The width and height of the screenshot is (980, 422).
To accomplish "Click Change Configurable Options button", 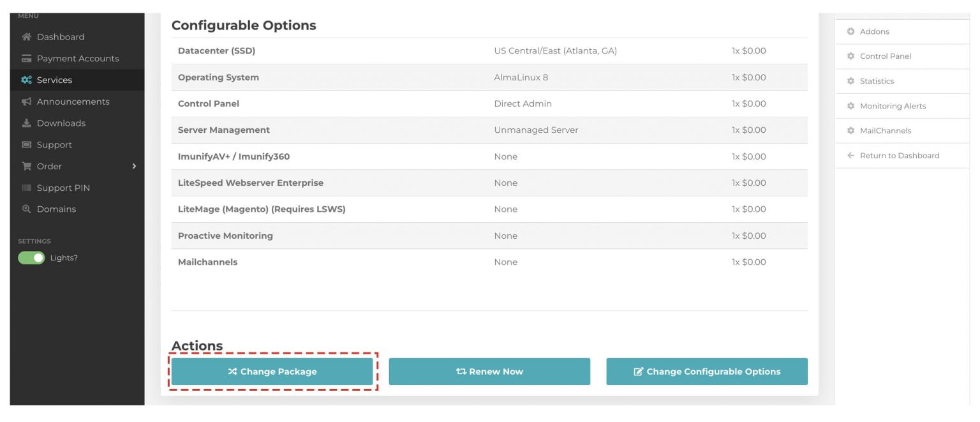I will tap(706, 372).
